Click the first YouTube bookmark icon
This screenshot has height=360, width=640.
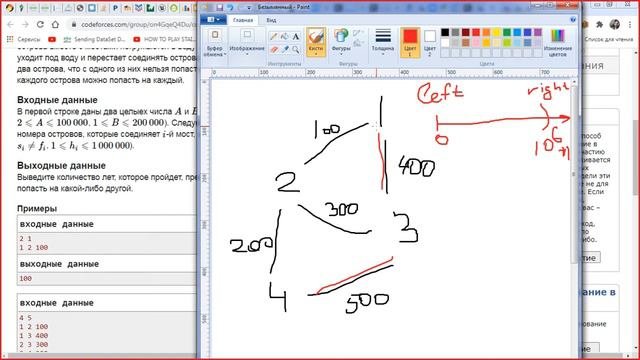pos(52,39)
